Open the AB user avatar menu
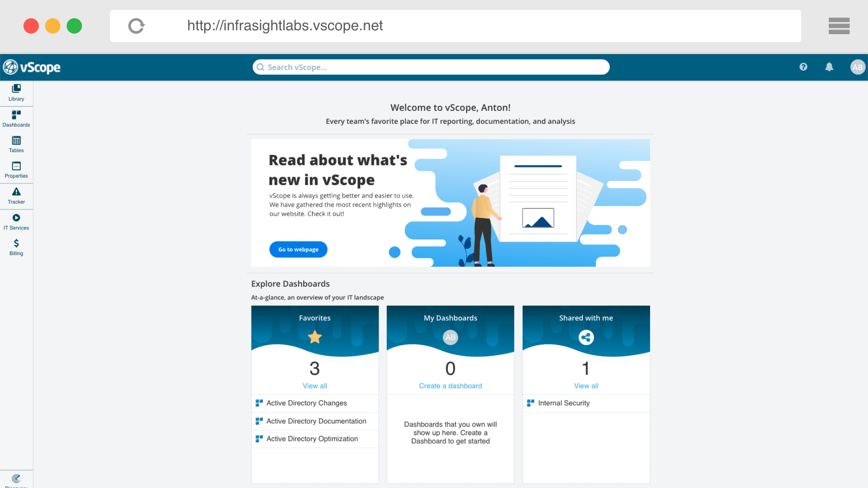Image resolution: width=868 pixels, height=488 pixels. (857, 67)
